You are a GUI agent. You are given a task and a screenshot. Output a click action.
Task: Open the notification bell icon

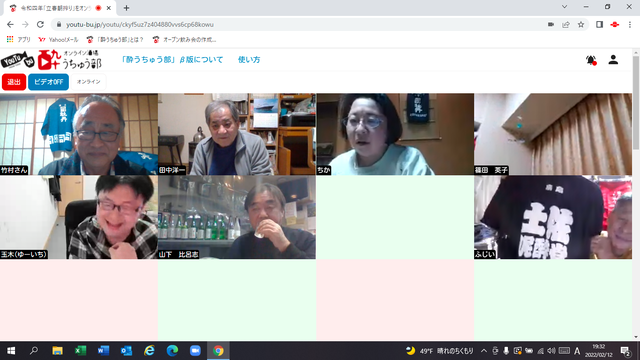pyautogui.click(x=591, y=60)
